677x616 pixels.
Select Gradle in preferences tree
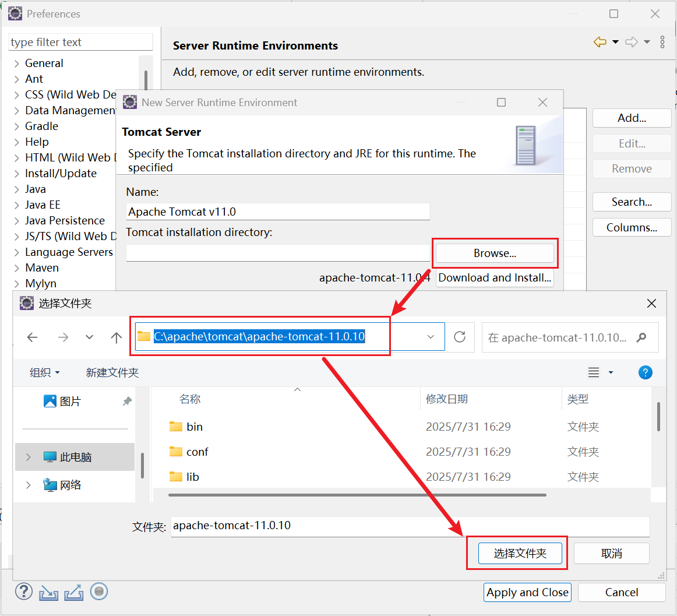click(41, 126)
